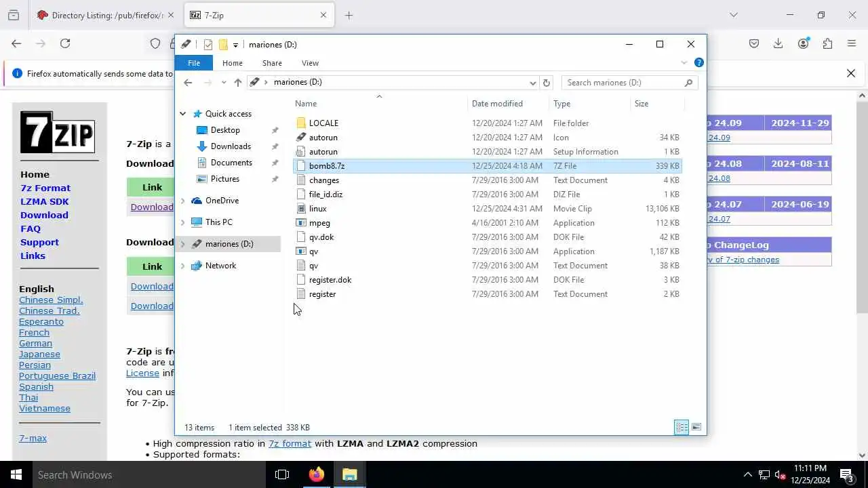Select the register.dok file
Screen dimensions: 868x488
click(487, 279)
